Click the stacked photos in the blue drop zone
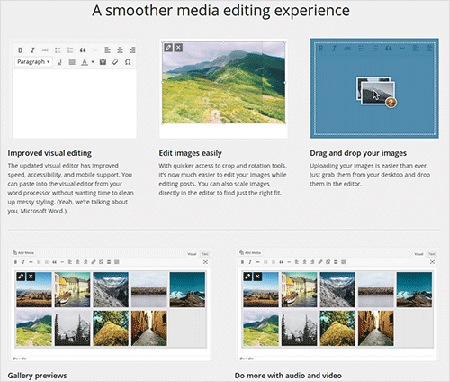This screenshot has width=450, height=382. [x=376, y=92]
